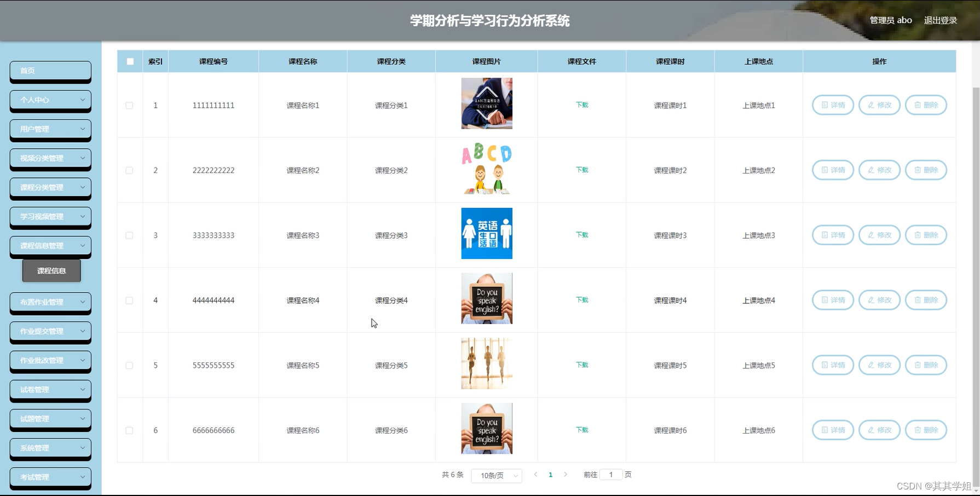Toggle the select-all checkbox in the table header
Image resolution: width=980 pixels, height=496 pixels.
130,61
